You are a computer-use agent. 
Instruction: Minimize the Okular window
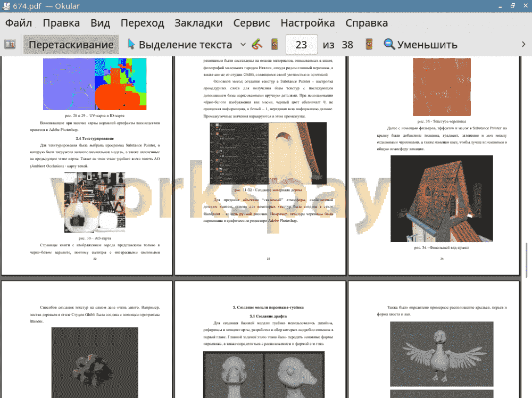point(500,6)
